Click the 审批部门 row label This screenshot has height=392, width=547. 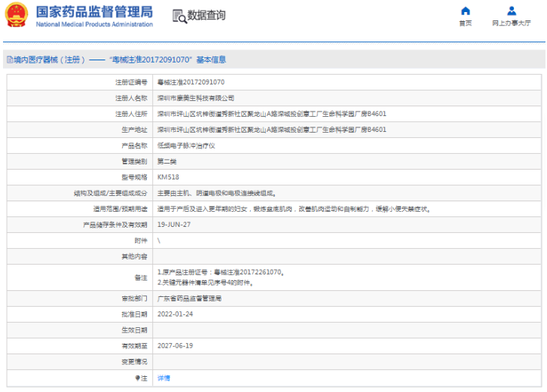click(x=135, y=299)
